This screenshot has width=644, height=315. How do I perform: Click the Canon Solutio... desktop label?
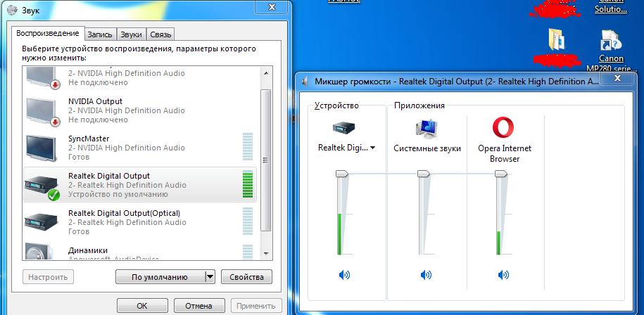611,6
